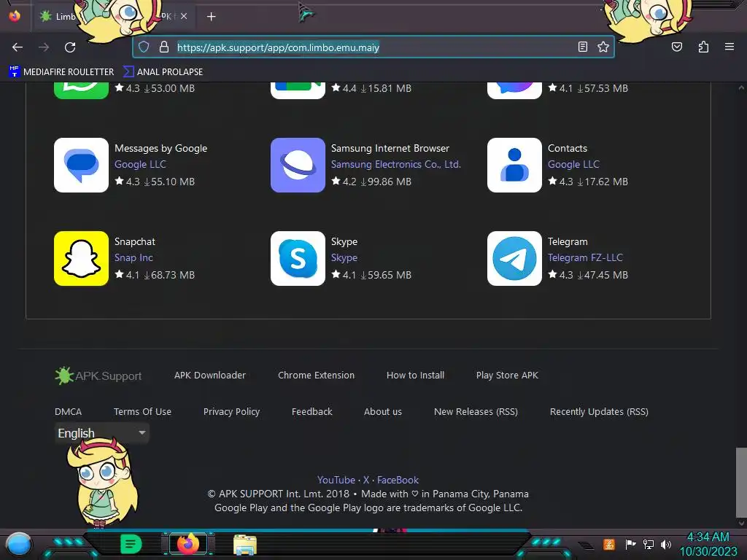Open Firefox hamburger application menu
This screenshot has height=560, width=747.
(x=729, y=47)
